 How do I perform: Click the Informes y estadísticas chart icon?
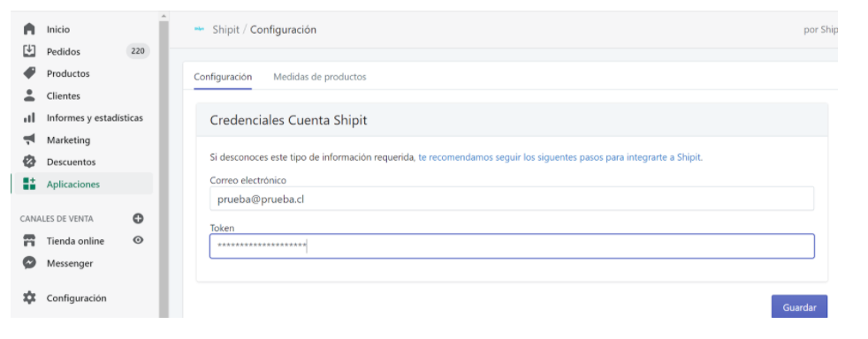(29, 117)
